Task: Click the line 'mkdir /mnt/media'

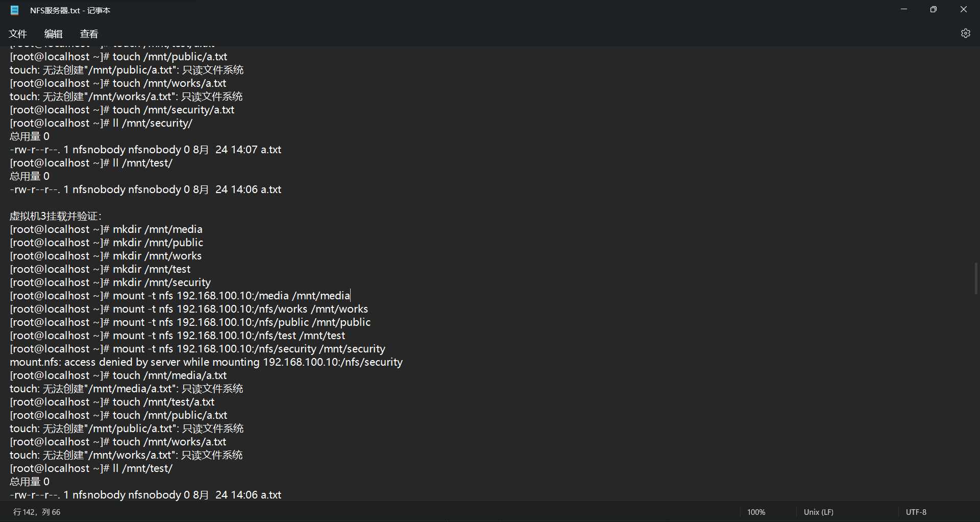Action: click(106, 229)
